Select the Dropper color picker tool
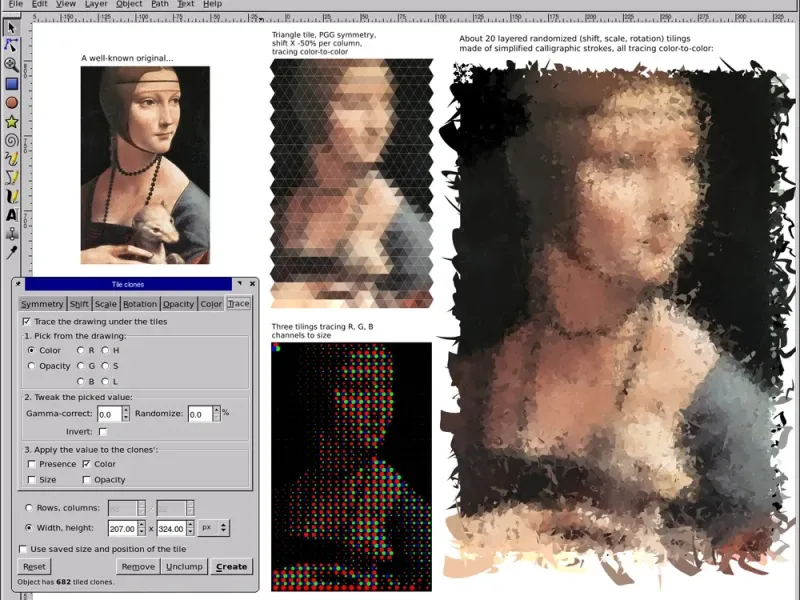 coord(11,252)
